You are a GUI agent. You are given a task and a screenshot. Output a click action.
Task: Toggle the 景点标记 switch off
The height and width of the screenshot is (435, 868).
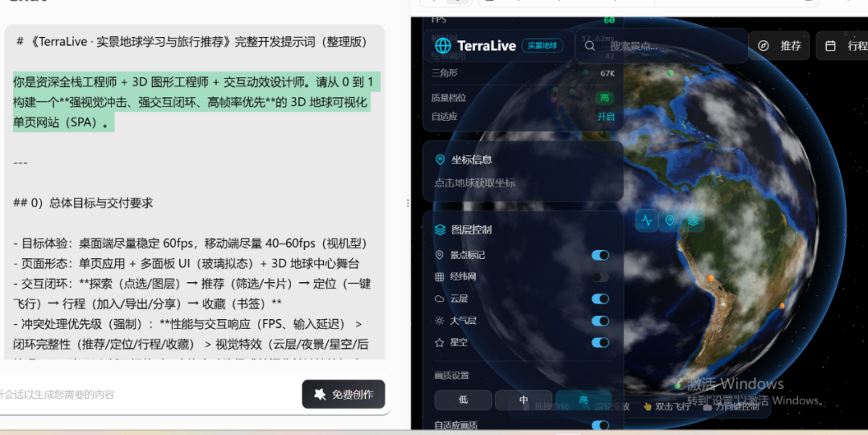pos(600,255)
